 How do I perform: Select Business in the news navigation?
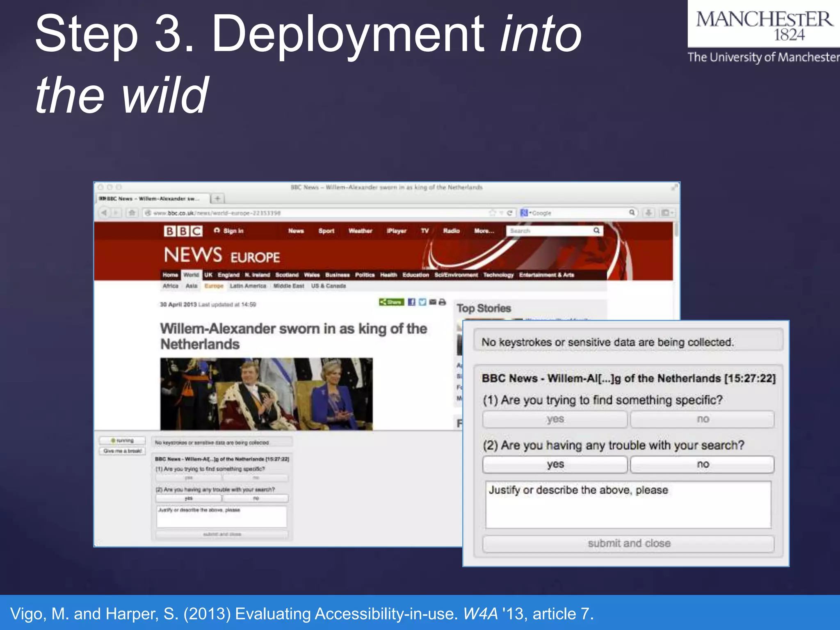coord(337,275)
